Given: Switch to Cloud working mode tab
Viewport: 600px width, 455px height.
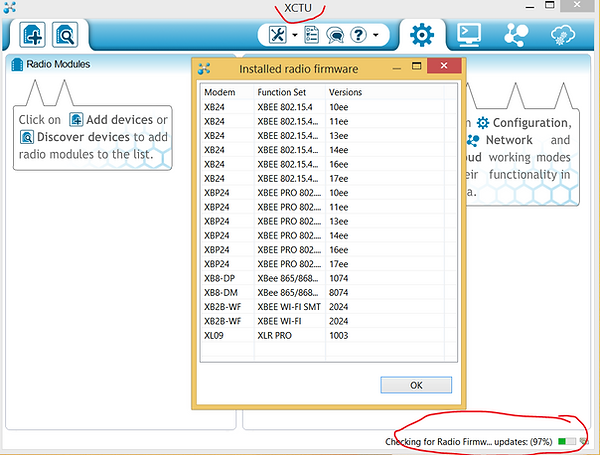Looking at the screenshot, I should (563, 35).
